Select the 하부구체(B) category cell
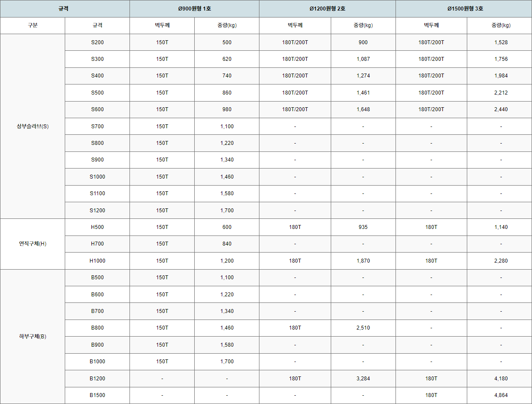This screenshot has height=404, width=532. point(32,337)
